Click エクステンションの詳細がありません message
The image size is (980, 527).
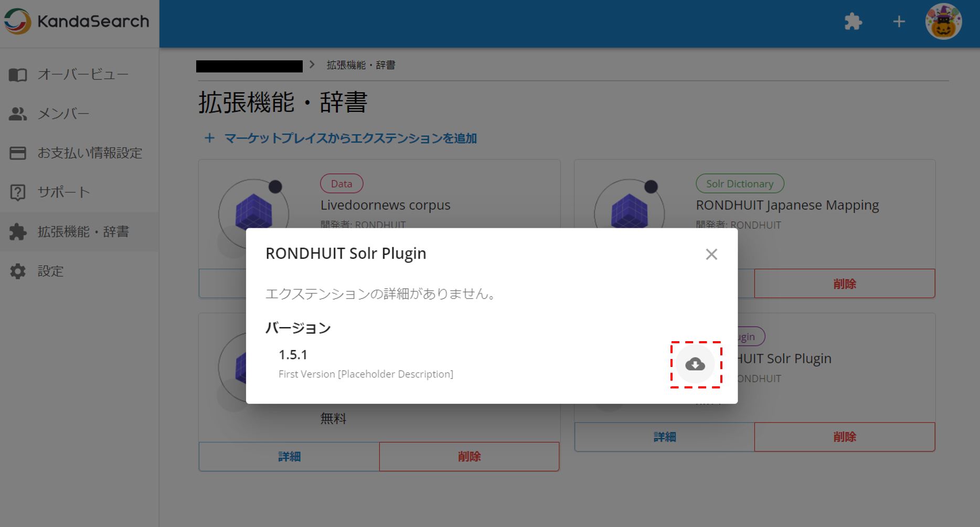pyautogui.click(x=380, y=294)
